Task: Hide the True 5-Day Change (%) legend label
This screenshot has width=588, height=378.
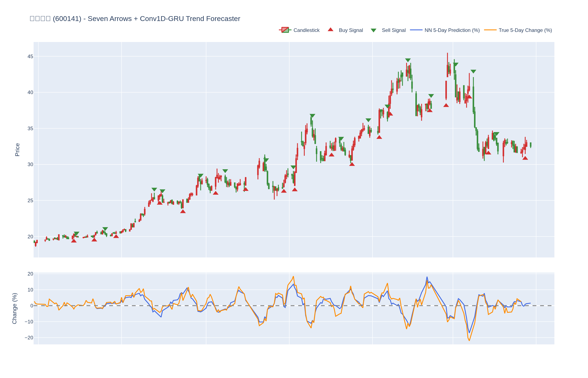Action: (x=525, y=30)
